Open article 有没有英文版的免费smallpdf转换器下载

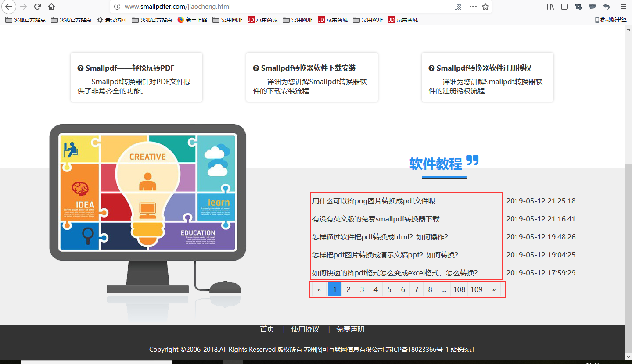[x=376, y=219]
